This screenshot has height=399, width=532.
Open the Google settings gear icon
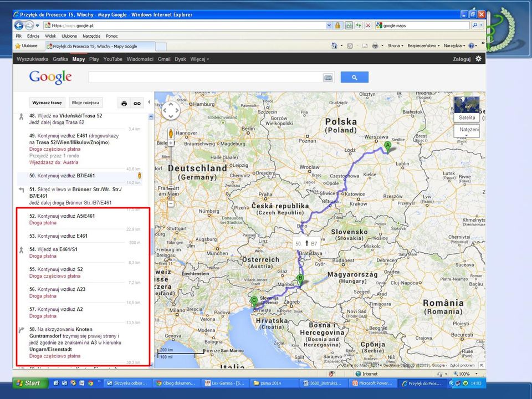click(478, 59)
